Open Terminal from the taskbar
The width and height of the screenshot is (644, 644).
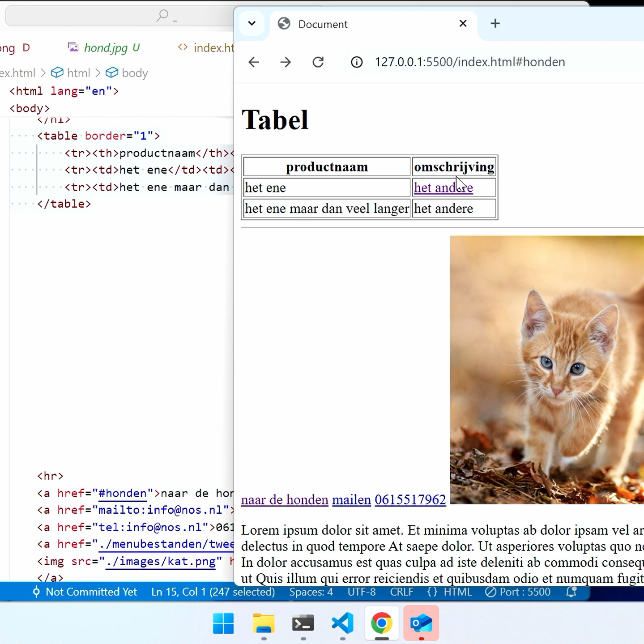click(x=303, y=623)
